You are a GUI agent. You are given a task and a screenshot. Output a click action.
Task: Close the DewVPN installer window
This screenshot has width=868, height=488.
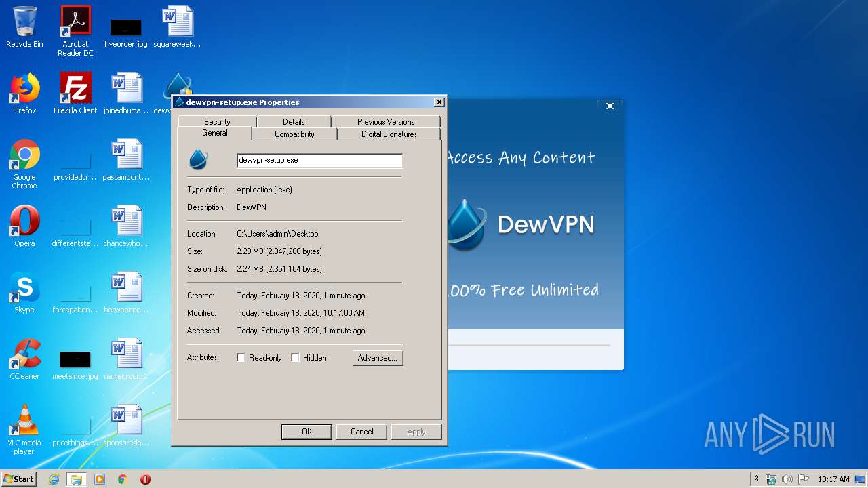pyautogui.click(x=610, y=106)
